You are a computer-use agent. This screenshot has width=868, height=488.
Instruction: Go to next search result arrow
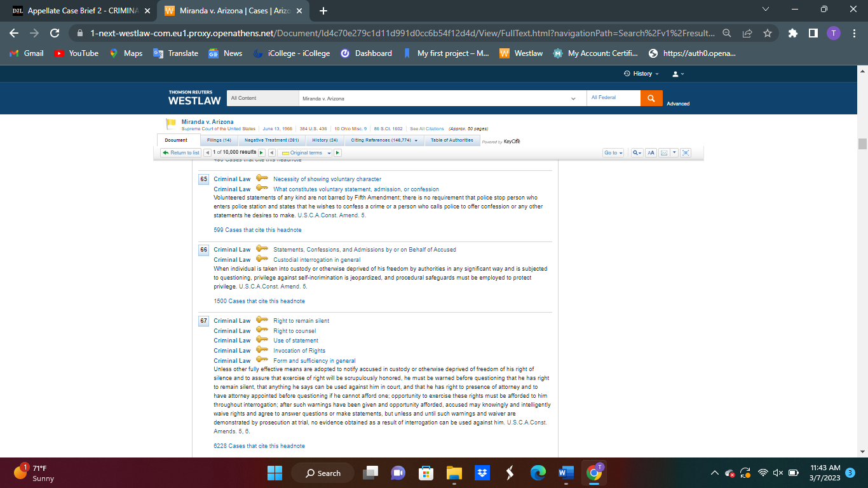tap(261, 152)
